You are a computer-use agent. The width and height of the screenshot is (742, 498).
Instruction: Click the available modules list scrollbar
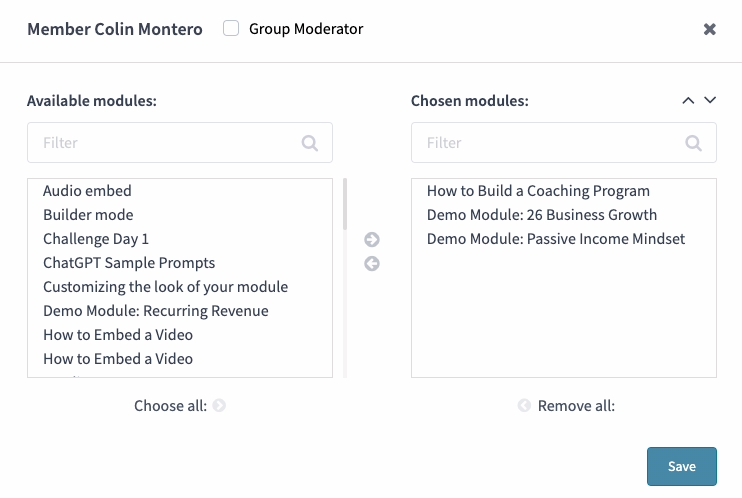coord(345,205)
